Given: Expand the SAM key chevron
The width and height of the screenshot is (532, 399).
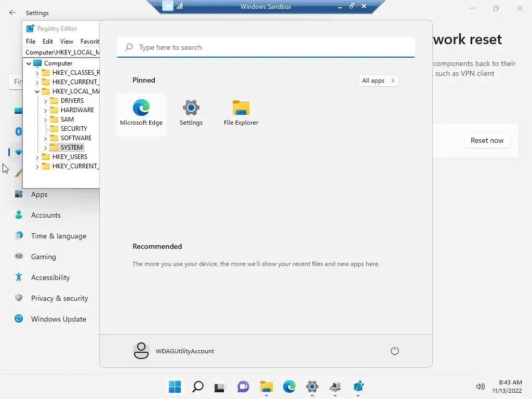Looking at the screenshot, I should [46, 120].
